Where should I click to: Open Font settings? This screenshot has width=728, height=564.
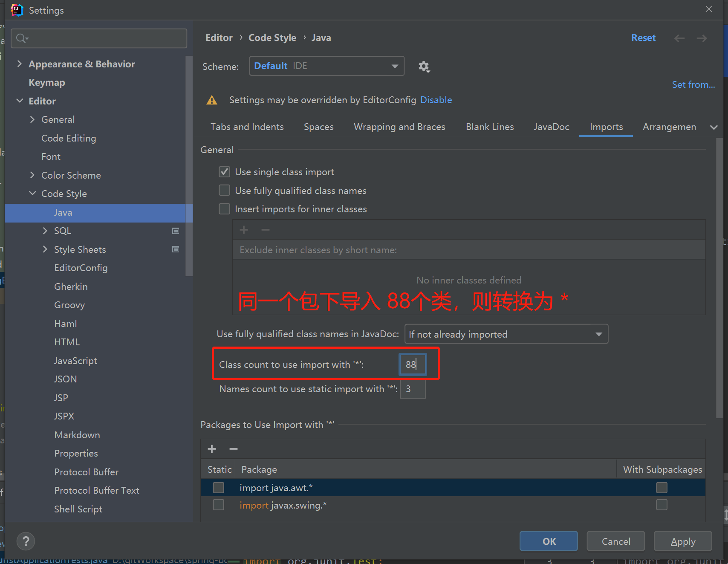(x=51, y=156)
